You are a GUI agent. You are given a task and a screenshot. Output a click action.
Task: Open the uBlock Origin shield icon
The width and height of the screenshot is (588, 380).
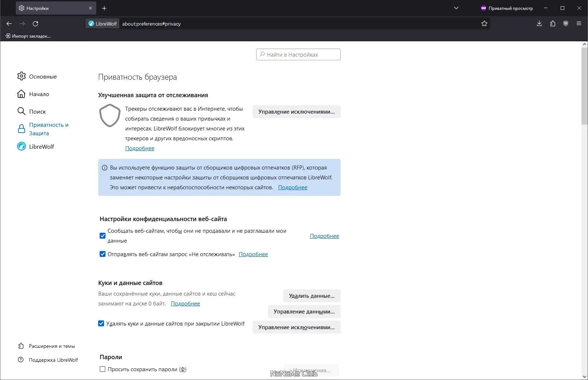[x=566, y=24]
